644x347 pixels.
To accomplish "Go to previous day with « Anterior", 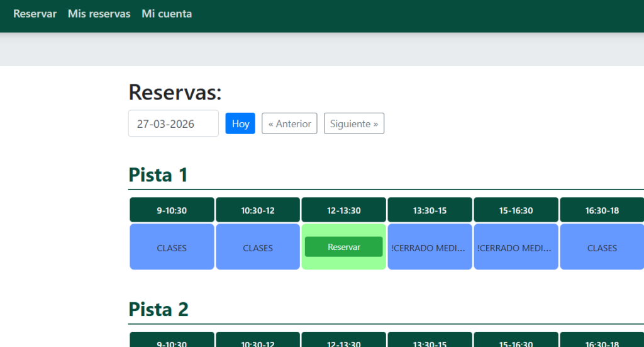I will 289,123.
